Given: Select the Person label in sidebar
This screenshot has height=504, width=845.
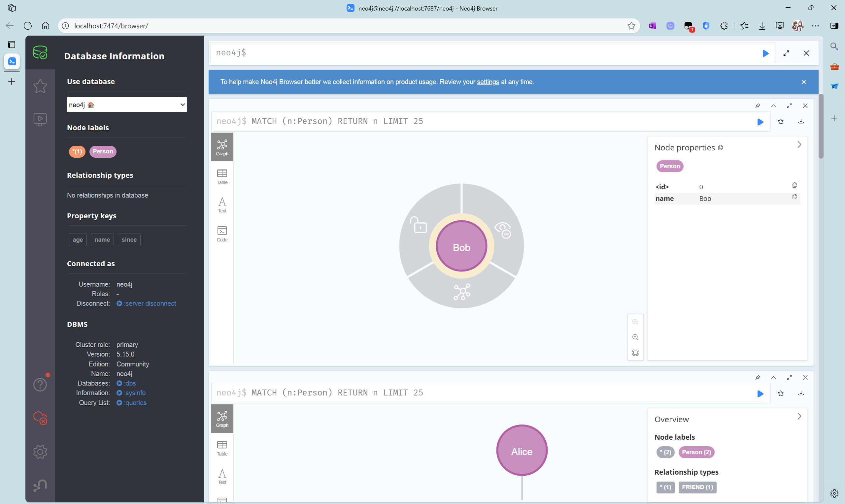Looking at the screenshot, I should (103, 151).
